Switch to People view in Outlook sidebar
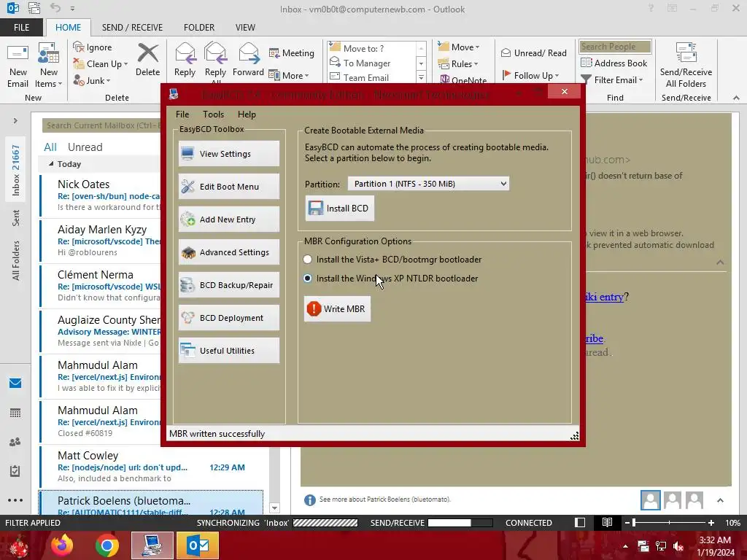 pos(15,442)
